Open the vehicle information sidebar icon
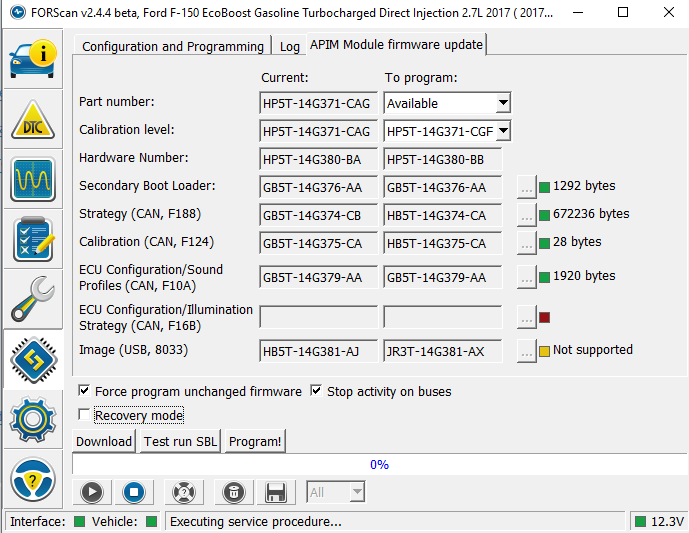 click(x=33, y=61)
